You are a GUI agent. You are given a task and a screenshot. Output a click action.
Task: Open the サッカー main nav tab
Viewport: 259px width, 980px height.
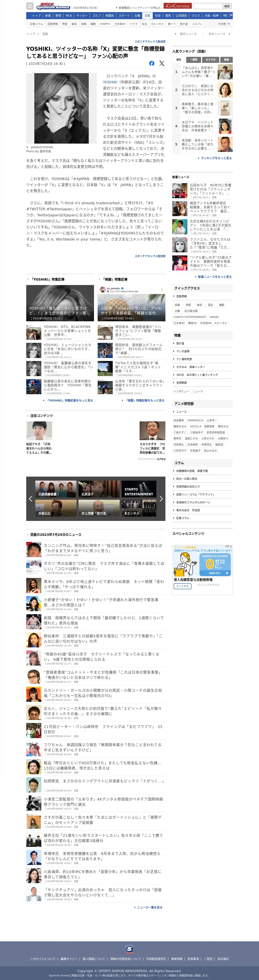pos(82,16)
